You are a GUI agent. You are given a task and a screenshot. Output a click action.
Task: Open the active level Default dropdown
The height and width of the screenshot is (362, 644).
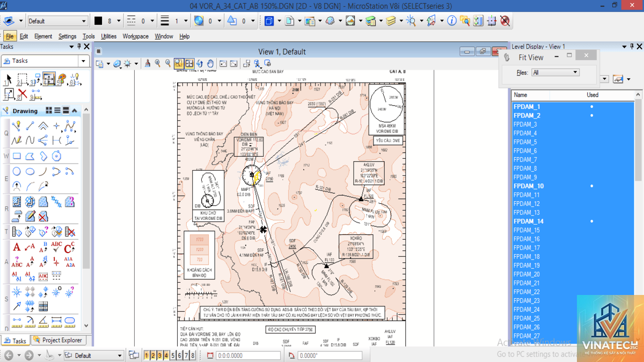click(x=57, y=21)
